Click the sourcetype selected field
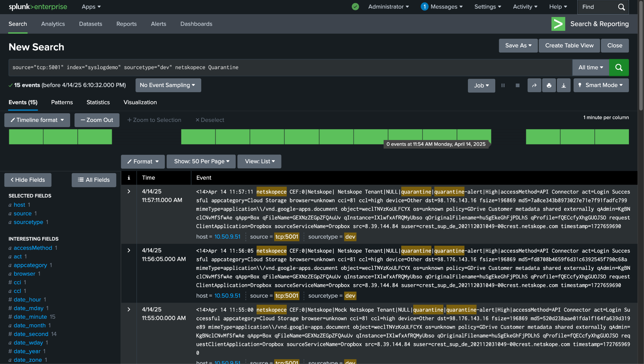Image resolution: width=644 pixels, height=364 pixels. [x=28, y=222]
